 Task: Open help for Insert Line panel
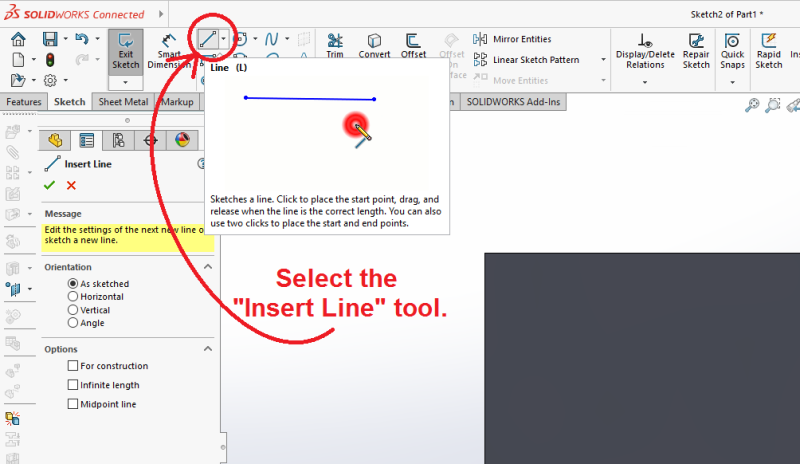(x=201, y=163)
